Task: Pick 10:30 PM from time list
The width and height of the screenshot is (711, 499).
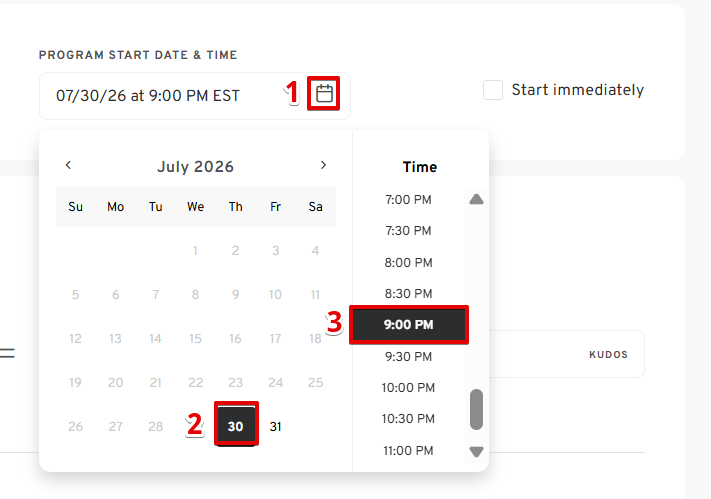Action: pos(408,419)
